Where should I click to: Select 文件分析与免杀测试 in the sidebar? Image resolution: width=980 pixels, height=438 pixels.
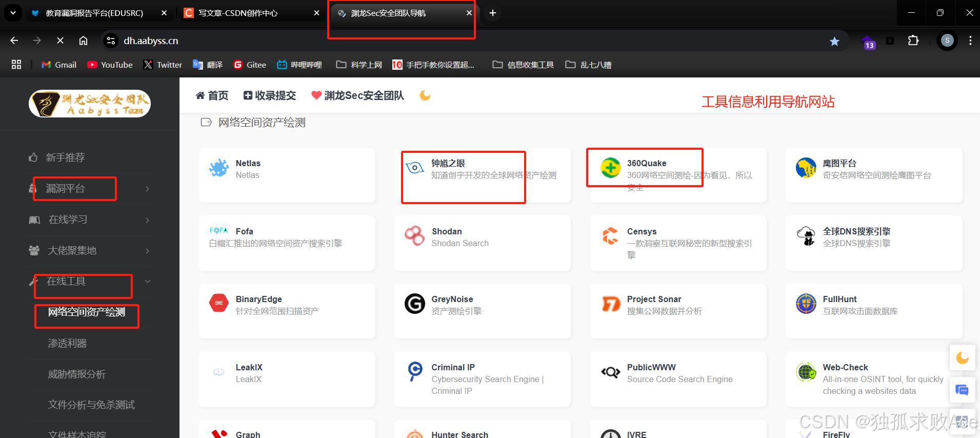pos(91,405)
